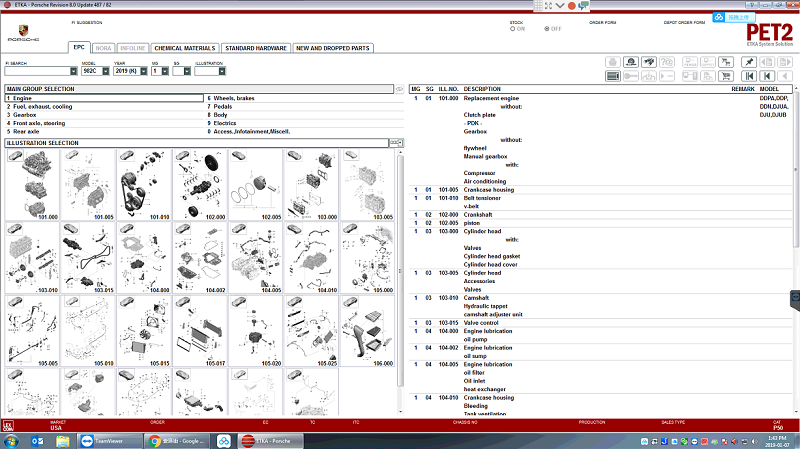This screenshot has width=800, height=449.
Task: Select main group 1 Engine
Action: 104,98
